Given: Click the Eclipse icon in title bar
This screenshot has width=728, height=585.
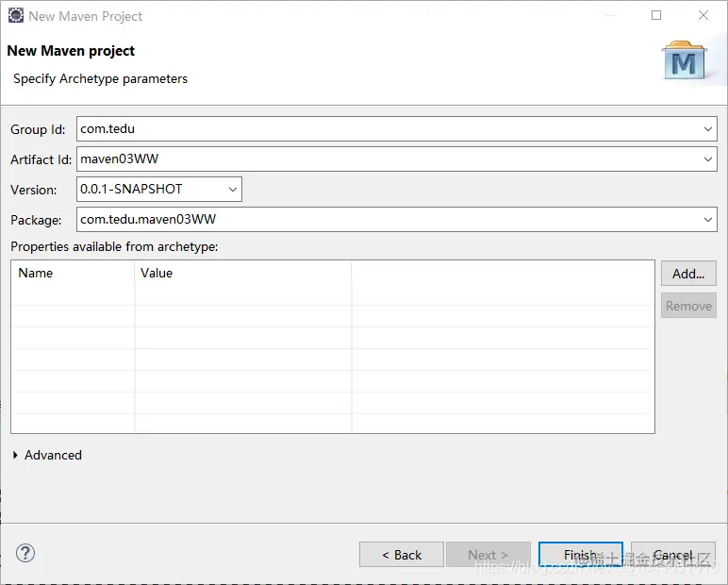Looking at the screenshot, I should coord(16,15).
